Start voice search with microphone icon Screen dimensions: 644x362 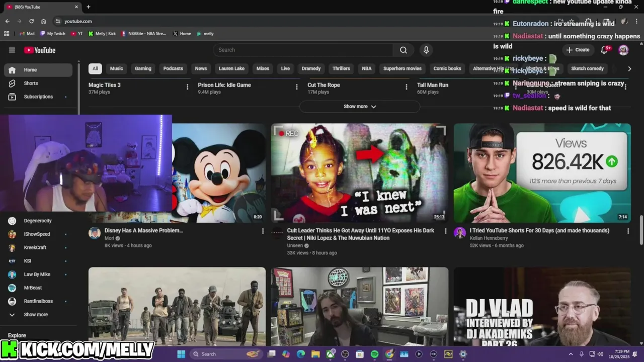click(426, 50)
